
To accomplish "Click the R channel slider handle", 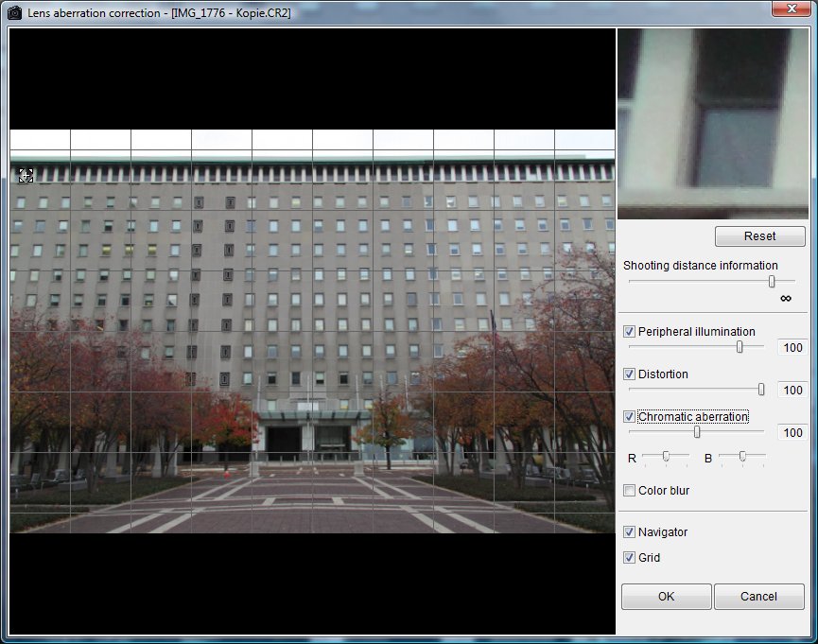I will [666, 457].
